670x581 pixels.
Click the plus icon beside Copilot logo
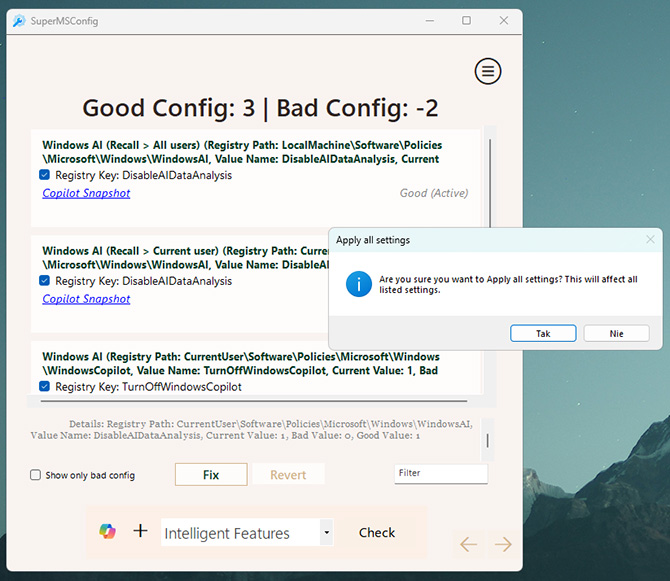[x=140, y=531]
